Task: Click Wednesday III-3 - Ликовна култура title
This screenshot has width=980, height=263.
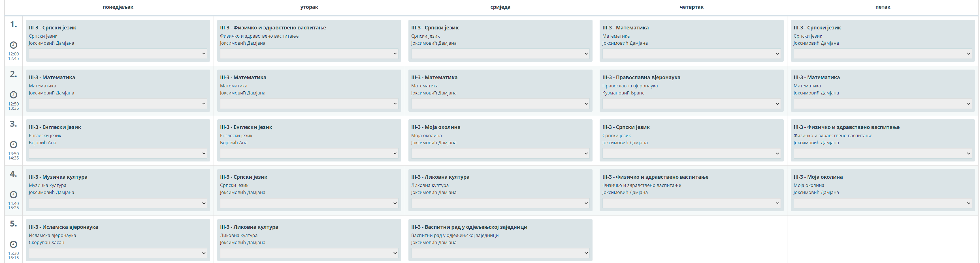Action: pyautogui.click(x=440, y=177)
